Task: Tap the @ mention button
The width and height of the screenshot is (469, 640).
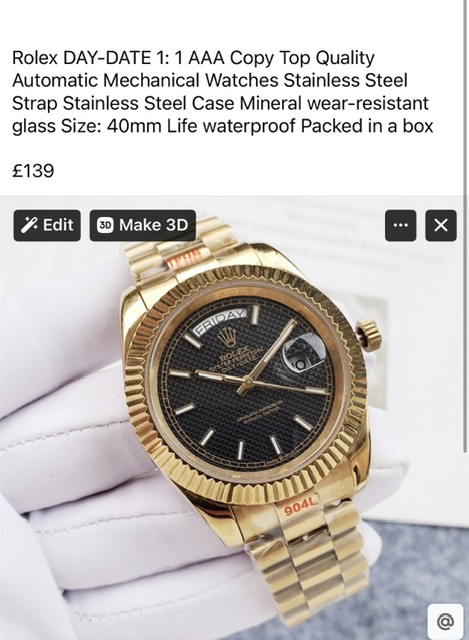Action: tap(445, 622)
